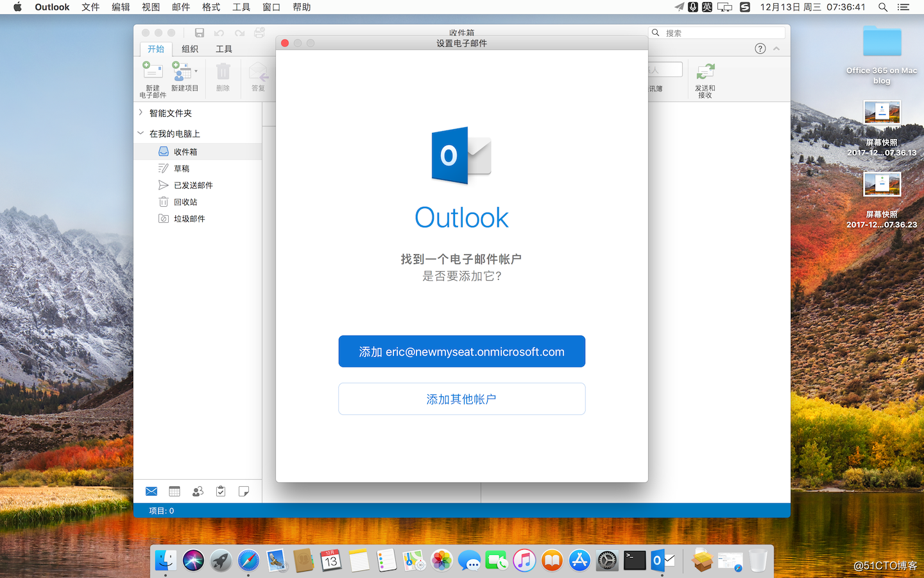The width and height of the screenshot is (924, 578).
Task: Select the 草稿 folder
Action: coord(198,168)
